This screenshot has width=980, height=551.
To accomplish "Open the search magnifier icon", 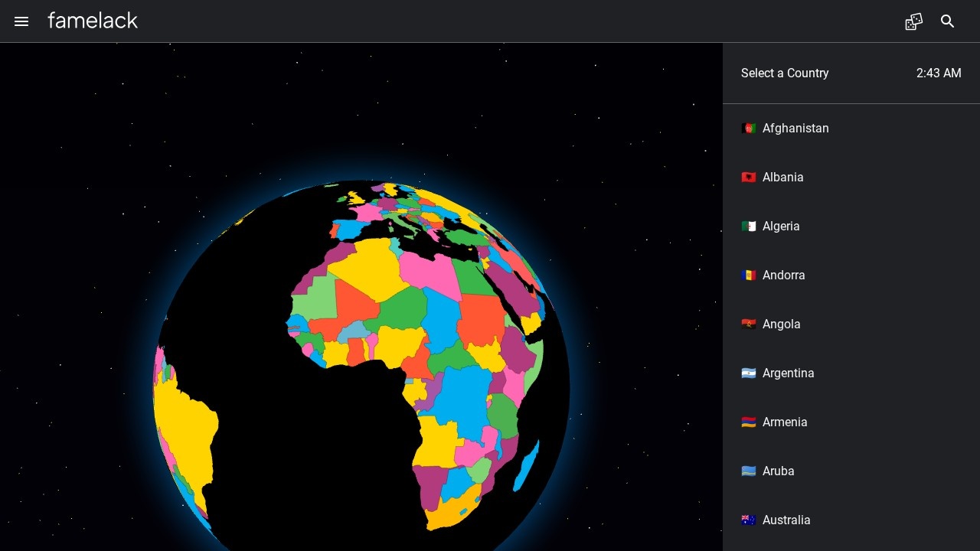I will click(948, 21).
